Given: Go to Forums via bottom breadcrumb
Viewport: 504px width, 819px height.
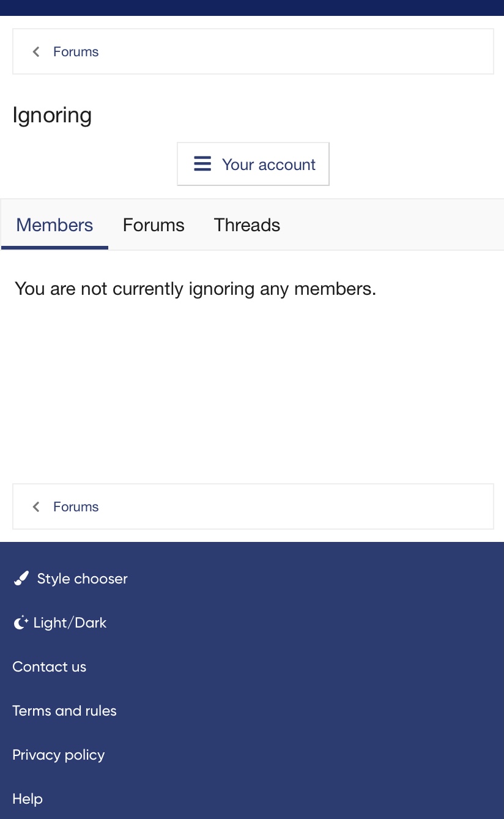Looking at the screenshot, I should (76, 507).
